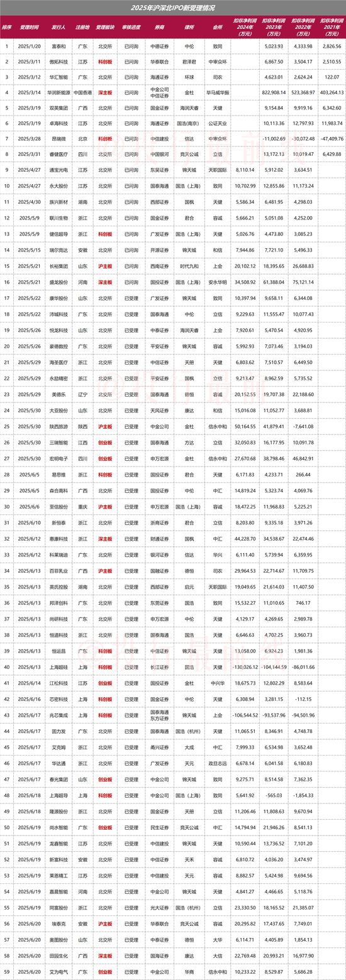This screenshot has height=980, width=346.
Task: Select issuer cell '易思维'
Action: pos(59,475)
